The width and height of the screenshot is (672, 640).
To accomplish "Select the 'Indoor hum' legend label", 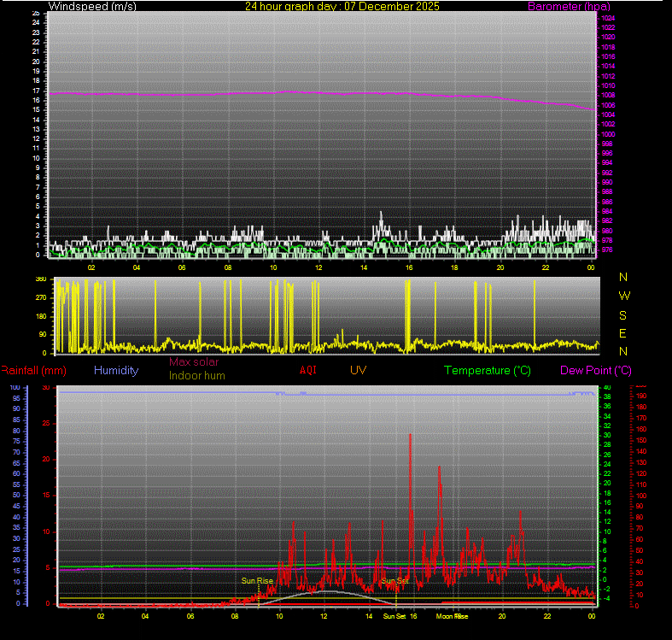I will (196, 375).
